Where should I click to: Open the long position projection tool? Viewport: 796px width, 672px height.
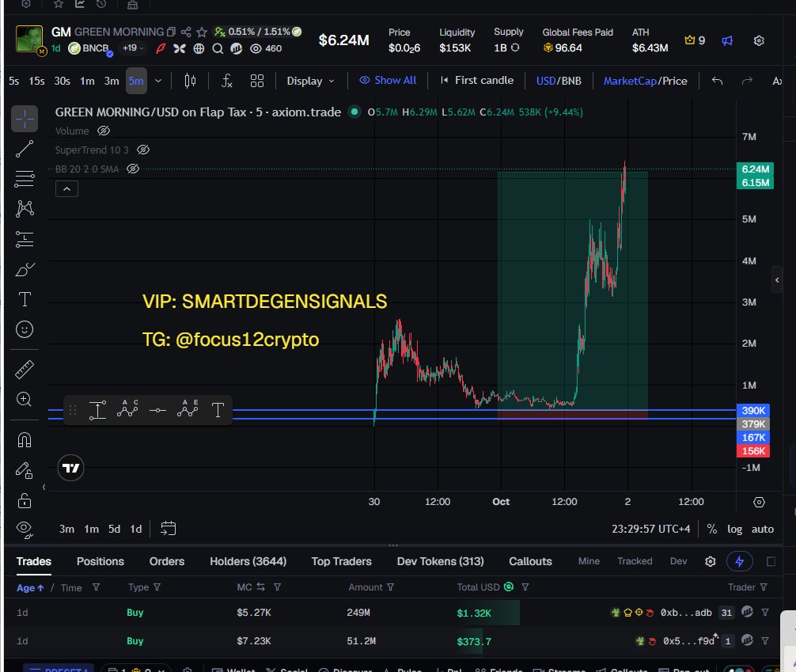coord(25,239)
